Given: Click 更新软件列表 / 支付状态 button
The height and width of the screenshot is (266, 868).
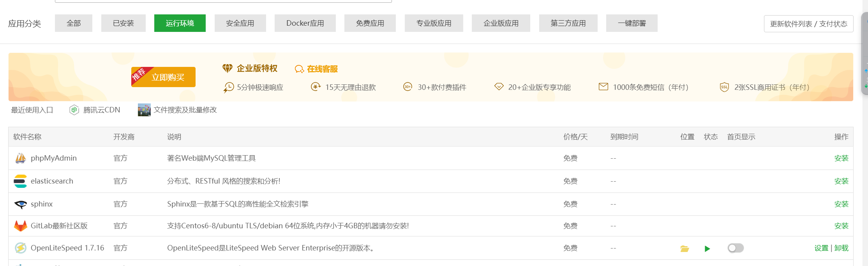Looking at the screenshot, I should click(809, 24).
